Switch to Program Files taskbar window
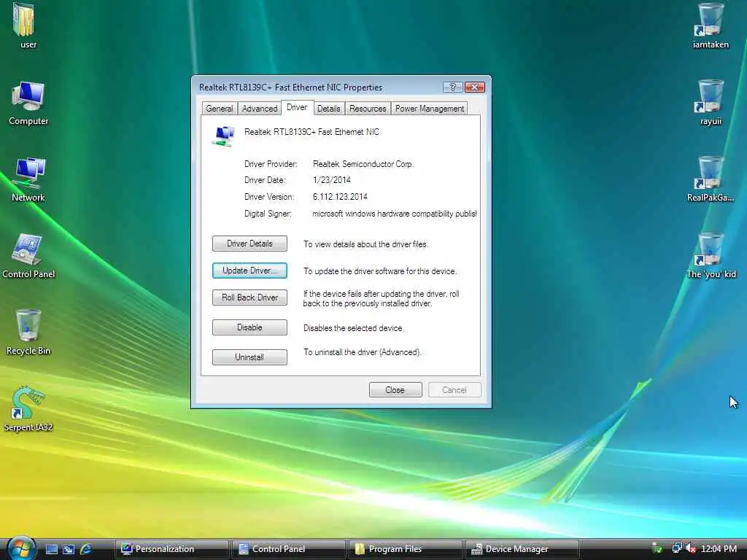This screenshot has height=560, width=747. [x=405, y=549]
